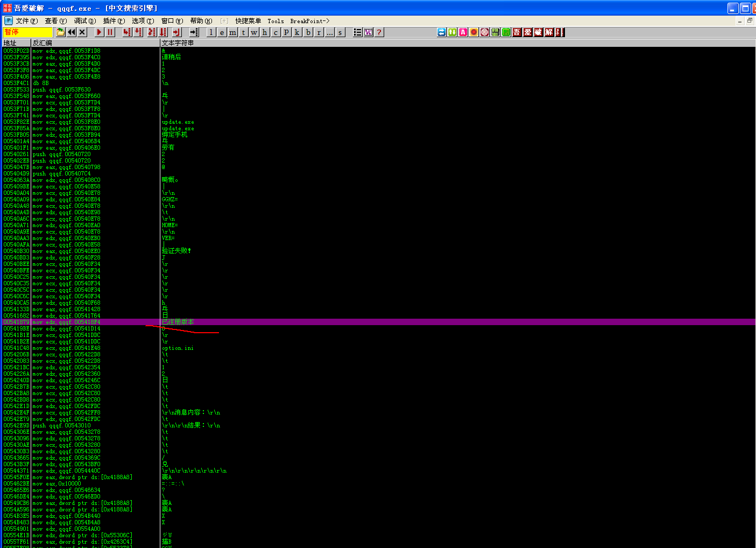The width and height of the screenshot is (756, 548).
Task: Select the GGHZ= string row
Action: point(378,199)
